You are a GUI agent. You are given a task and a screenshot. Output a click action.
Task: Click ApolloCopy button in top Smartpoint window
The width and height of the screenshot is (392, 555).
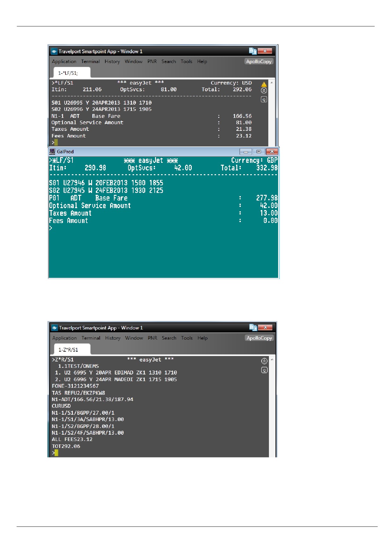(x=259, y=61)
